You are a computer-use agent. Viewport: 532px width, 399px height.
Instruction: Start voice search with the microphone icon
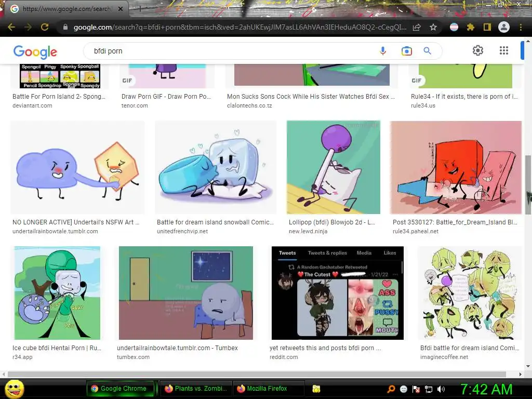click(x=383, y=51)
